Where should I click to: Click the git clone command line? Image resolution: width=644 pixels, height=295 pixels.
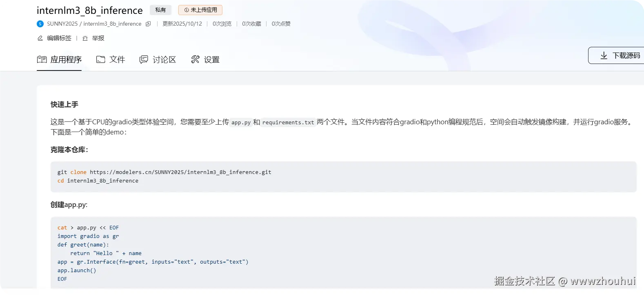[x=164, y=172]
